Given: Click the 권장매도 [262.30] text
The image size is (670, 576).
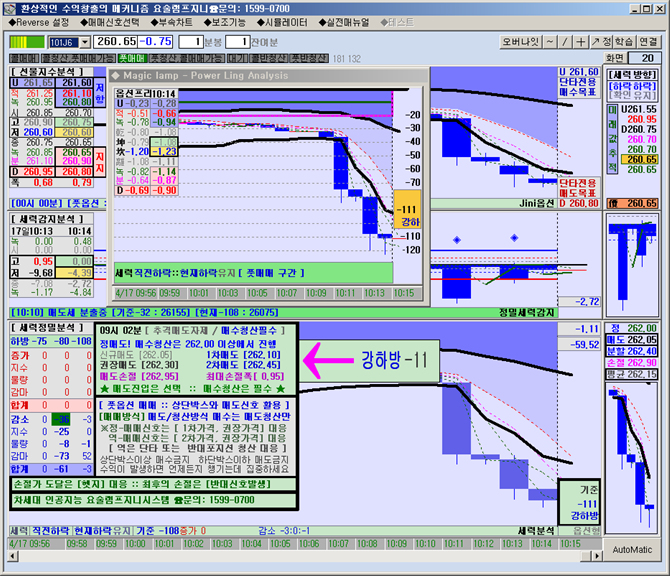Looking at the screenshot, I should coord(138,365).
